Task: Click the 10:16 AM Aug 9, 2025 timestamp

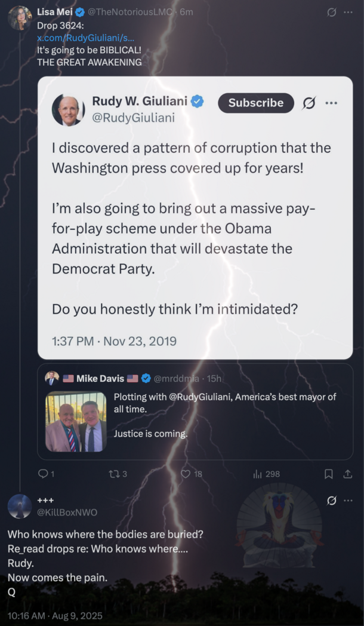Action: 55,615
